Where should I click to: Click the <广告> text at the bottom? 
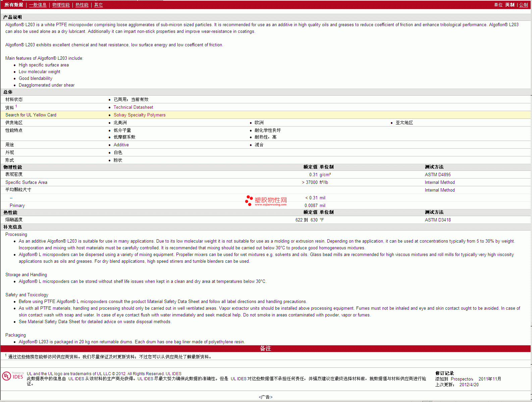265,397
